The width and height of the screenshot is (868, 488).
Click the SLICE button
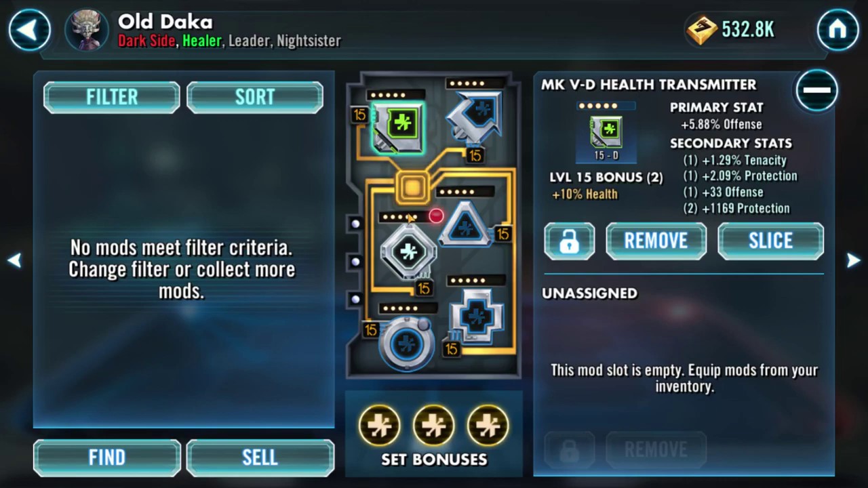(770, 241)
